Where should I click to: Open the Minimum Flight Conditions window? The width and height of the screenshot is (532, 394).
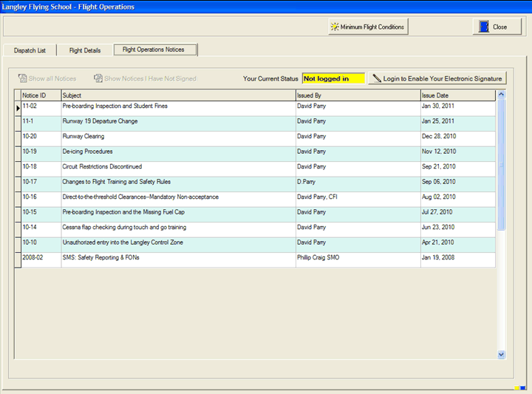pyautogui.click(x=368, y=27)
